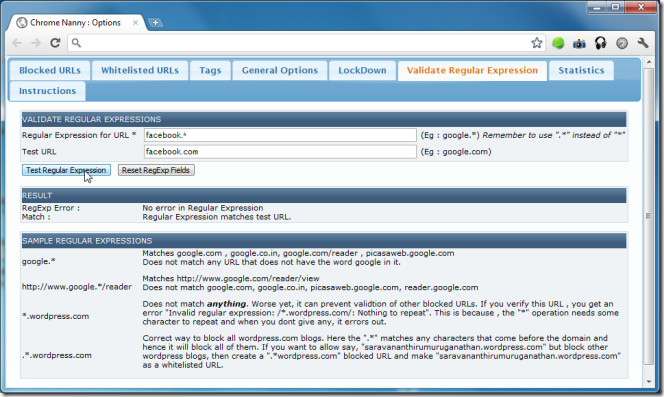The image size is (664, 397).
Task: Open the Tags tab
Action: tap(210, 70)
